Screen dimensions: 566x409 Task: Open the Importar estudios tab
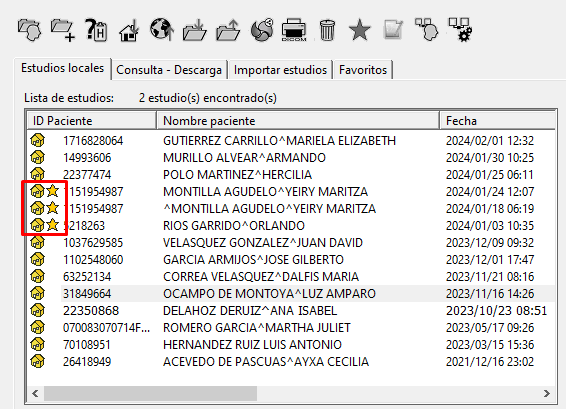pos(280,70)
